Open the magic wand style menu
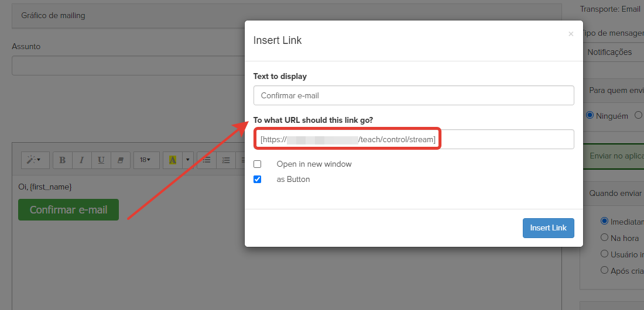This screenshot has height=310, width=644. coord(35,160)
